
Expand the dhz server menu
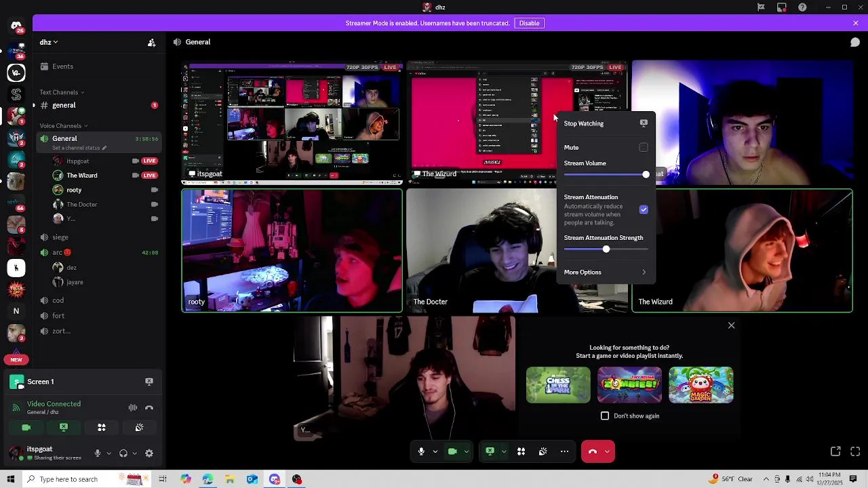pyautogui.click(x=49, y=42)
